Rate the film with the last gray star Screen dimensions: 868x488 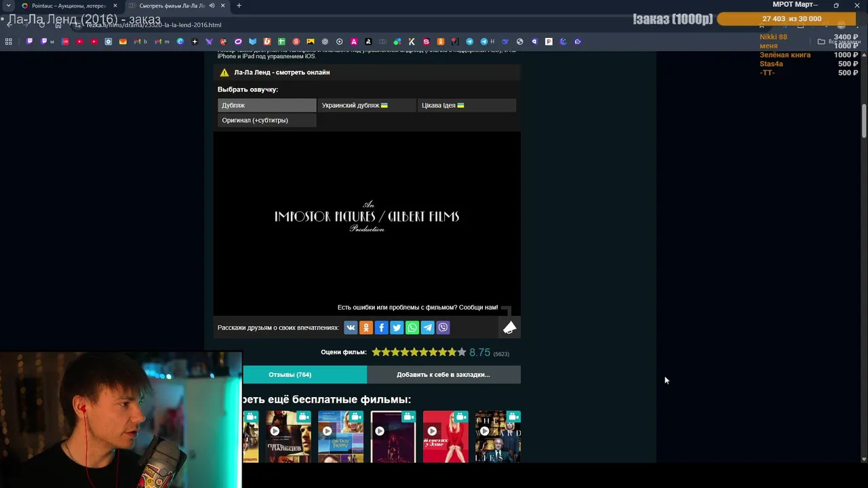(x=462, y=352)
